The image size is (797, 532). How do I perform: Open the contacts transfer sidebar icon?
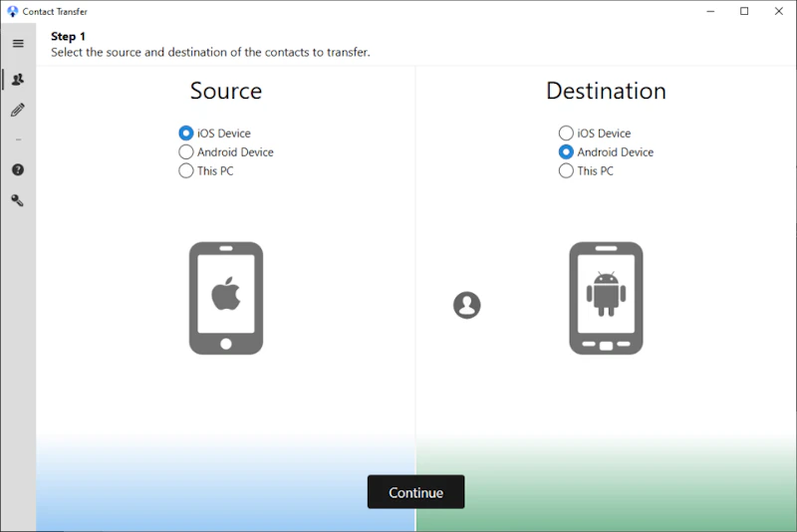click(18, 80)
